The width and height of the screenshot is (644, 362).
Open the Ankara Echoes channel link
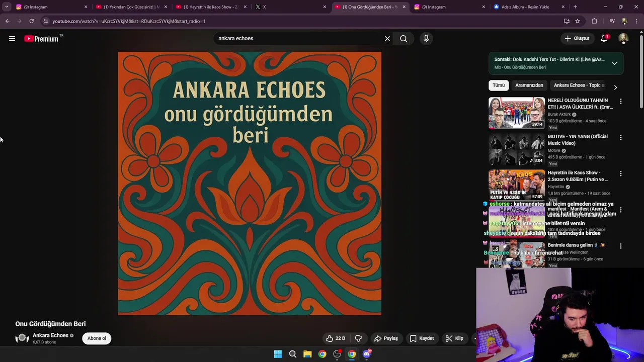(x=50, y=335)
